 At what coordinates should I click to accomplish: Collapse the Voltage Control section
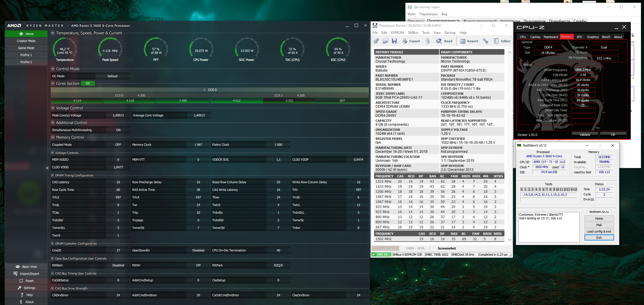(x=53, y=108)
